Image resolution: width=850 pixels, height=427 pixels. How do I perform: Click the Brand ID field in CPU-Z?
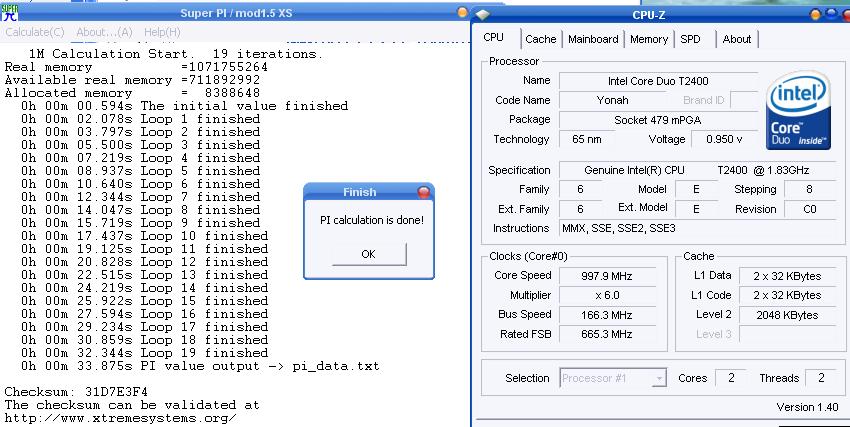[x=744, y=100]
